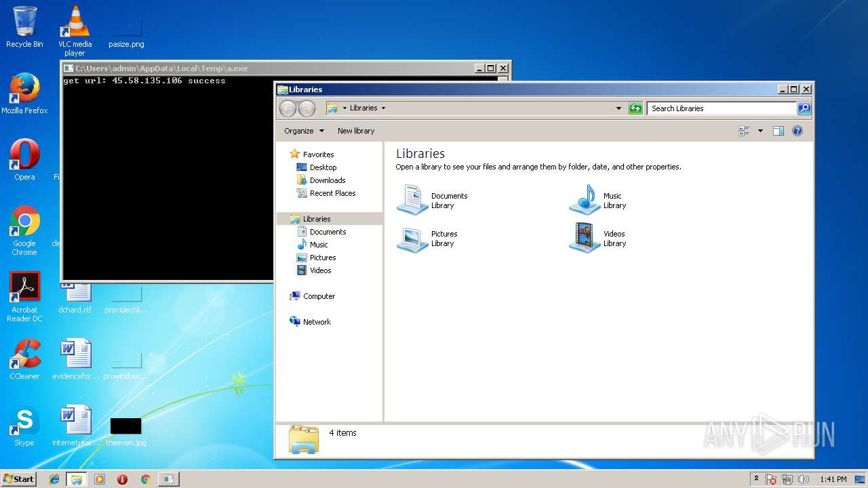Click the Forward navigation arrow in Libraries
Viewport: 868px width, 488px height.
click(307, 108)
